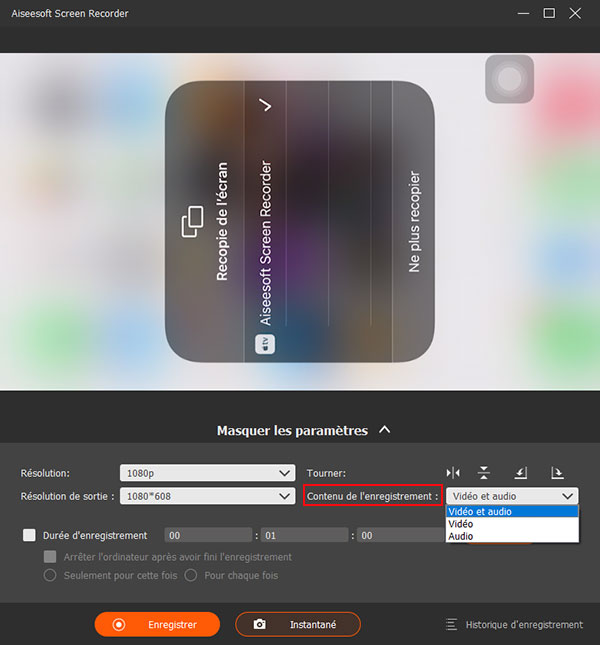Choose Audio from the dropdown list
600x645 pixels.
coord(461,536)
